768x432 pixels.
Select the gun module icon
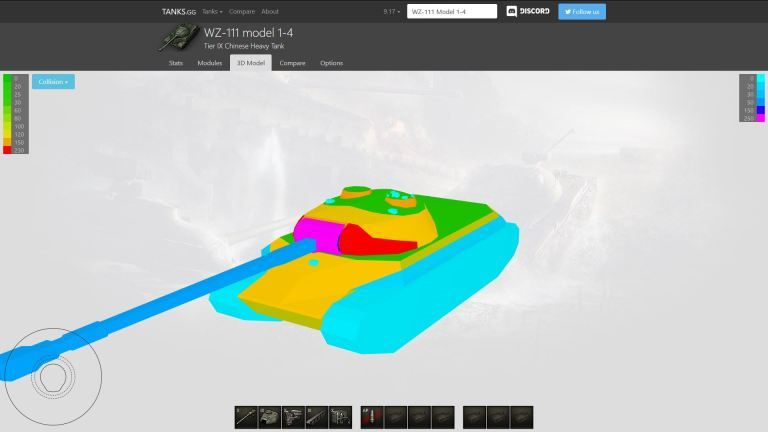pos(246,417)
